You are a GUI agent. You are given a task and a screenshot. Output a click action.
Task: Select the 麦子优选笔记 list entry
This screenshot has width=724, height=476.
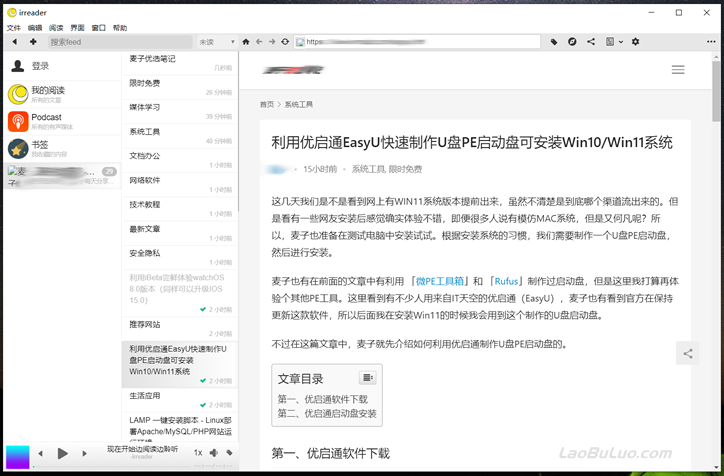point(180,63)
